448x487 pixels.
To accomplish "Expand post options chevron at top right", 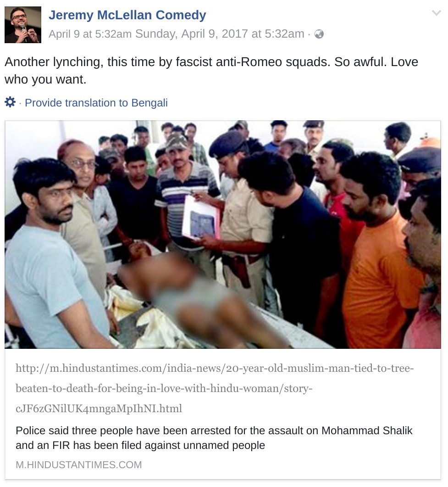I will pyautogui.click(x=437, y=13).
